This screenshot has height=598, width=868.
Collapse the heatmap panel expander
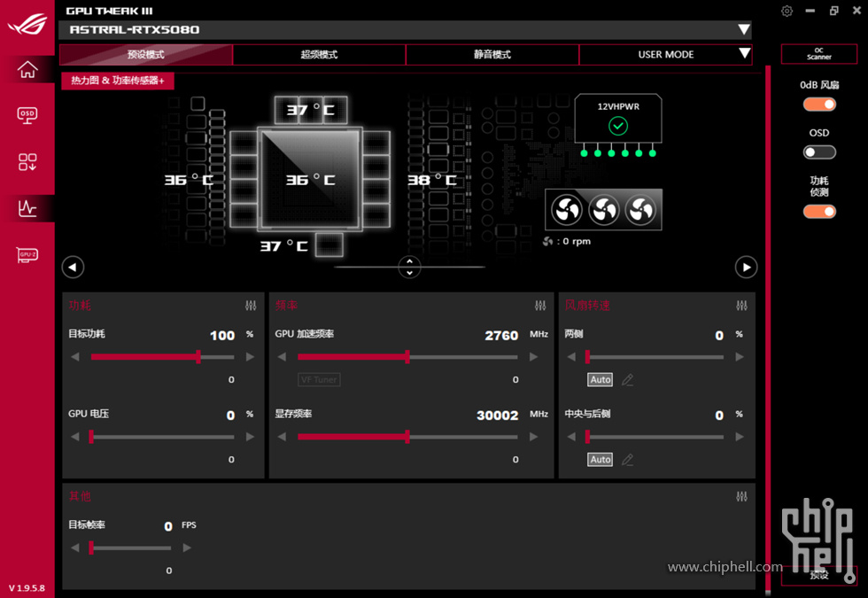point(409,267)
